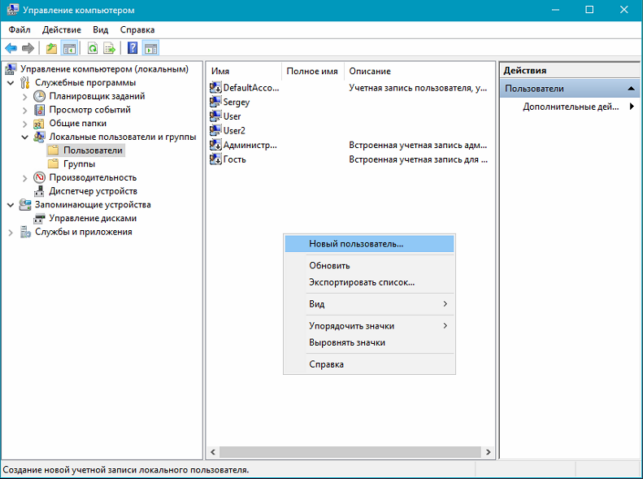Image resolution: width=643 pixels, height=479 pixels.
Task: Select the Гость user icon
Action: tap(215, 159)
